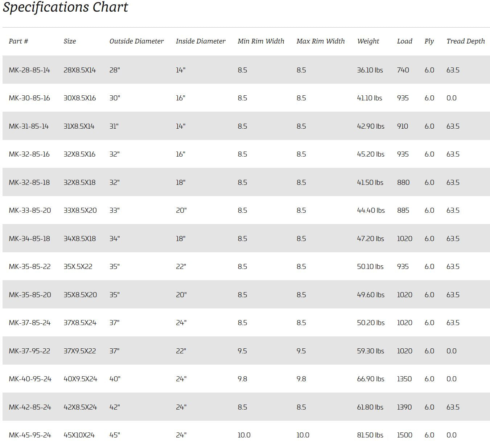This screenshot has height=448, width=490.
Task: Select part number MK-33-85-20
Action: point(30,210)
